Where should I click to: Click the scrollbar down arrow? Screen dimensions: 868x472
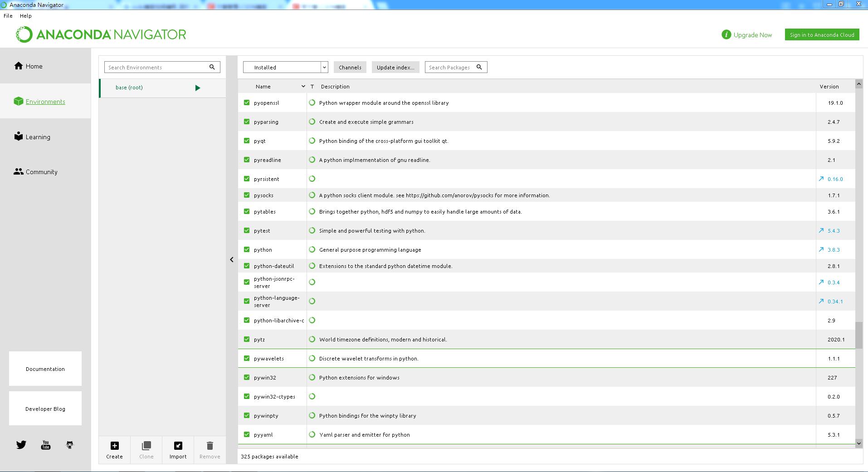point(858,443)
